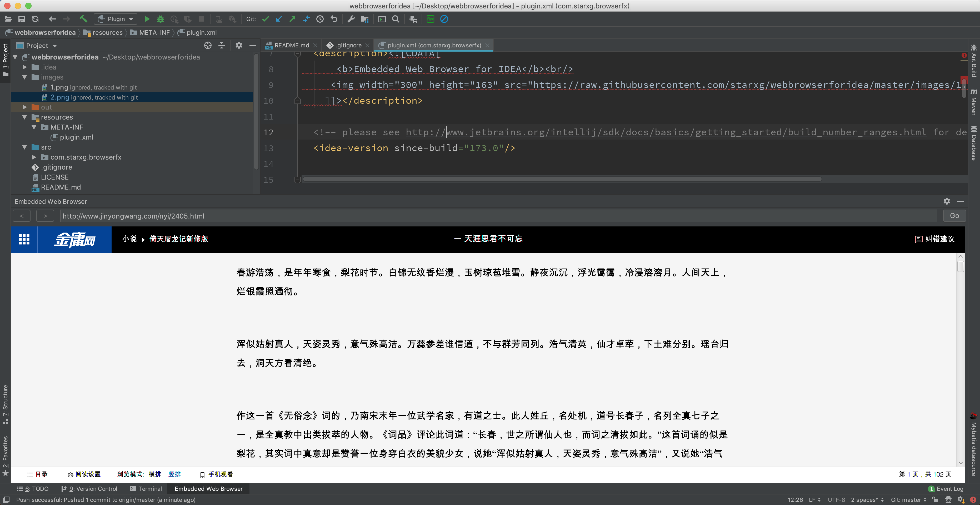Screen dimensions: 980x505
Task: Click the browser back '<' button
Action: click(x=22, y=216)
